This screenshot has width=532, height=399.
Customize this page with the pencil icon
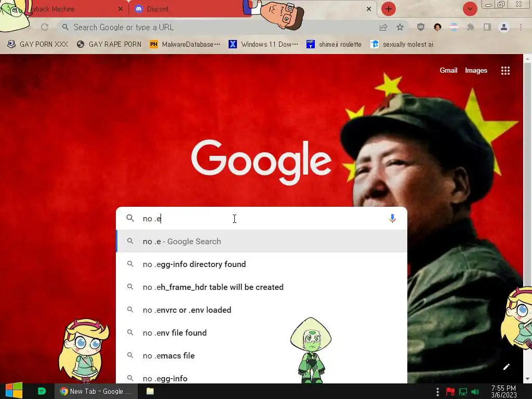506,366
